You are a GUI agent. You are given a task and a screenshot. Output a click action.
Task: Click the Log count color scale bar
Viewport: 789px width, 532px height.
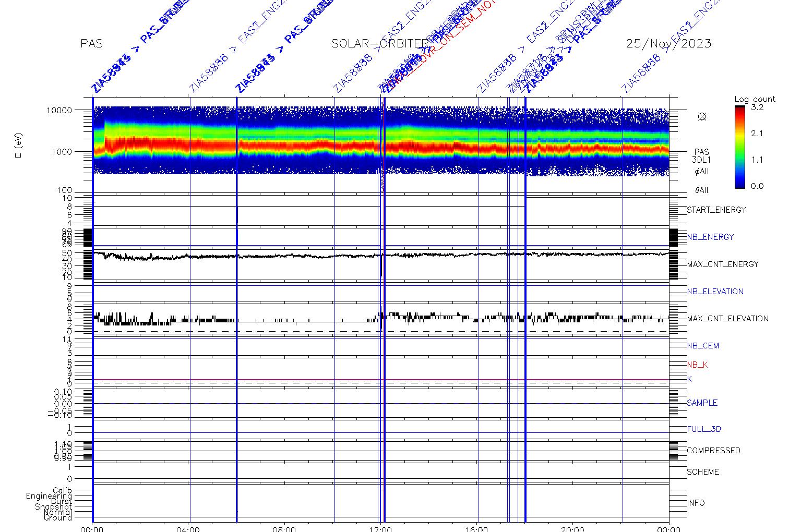click(x=739, y=147)
